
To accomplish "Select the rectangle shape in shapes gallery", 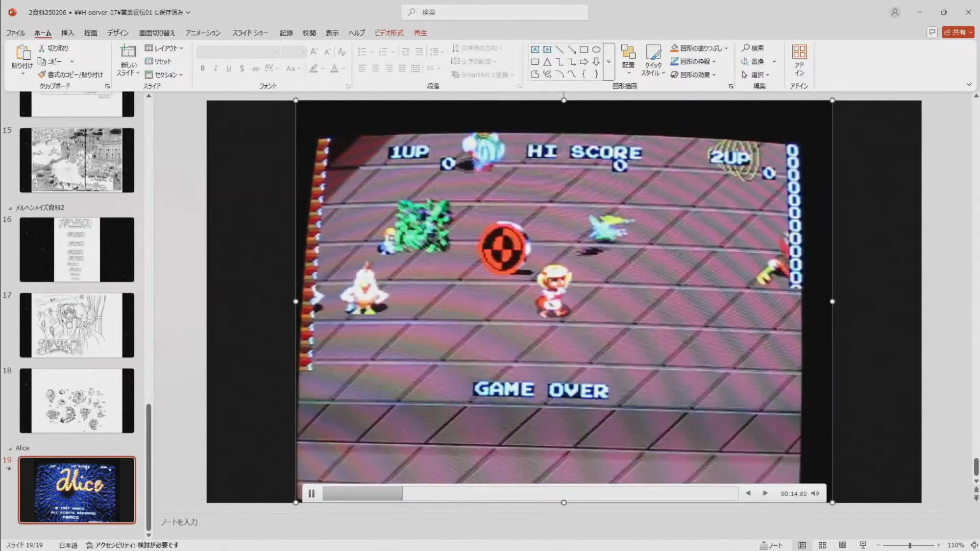I will 584,49.
